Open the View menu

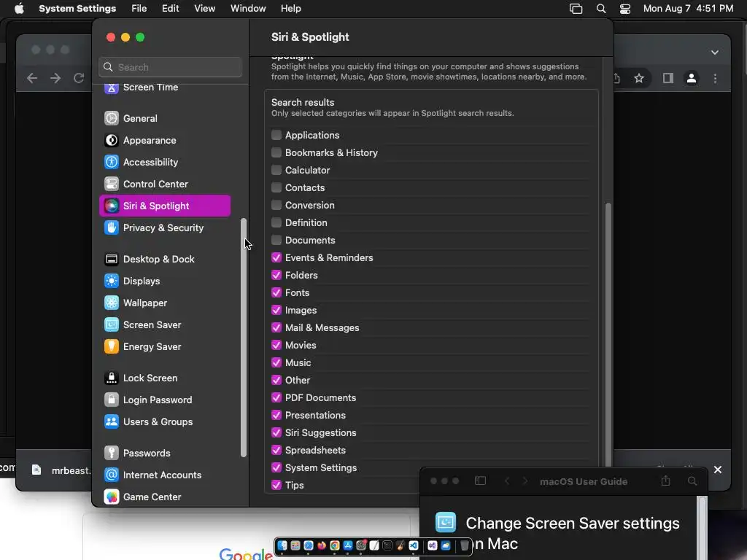click(204, 9)
